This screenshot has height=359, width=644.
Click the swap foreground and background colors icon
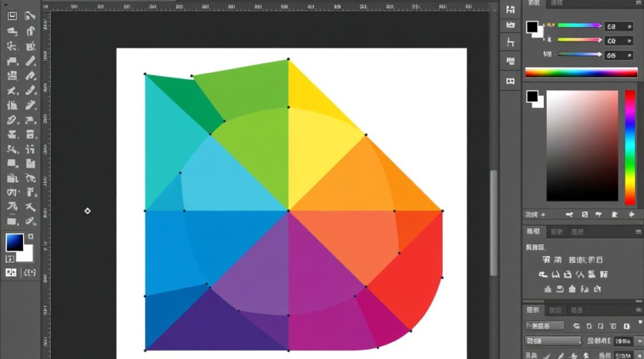coord(31,236)
